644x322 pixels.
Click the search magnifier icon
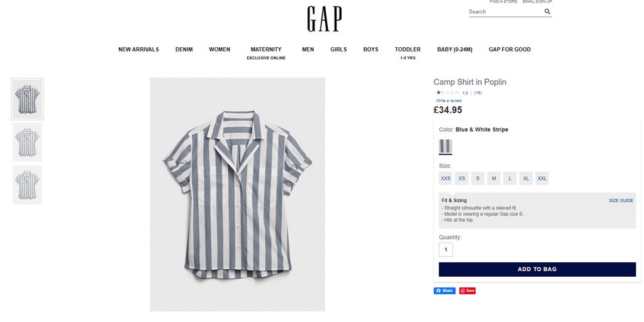pyautogui.click(x=547, y=11)
